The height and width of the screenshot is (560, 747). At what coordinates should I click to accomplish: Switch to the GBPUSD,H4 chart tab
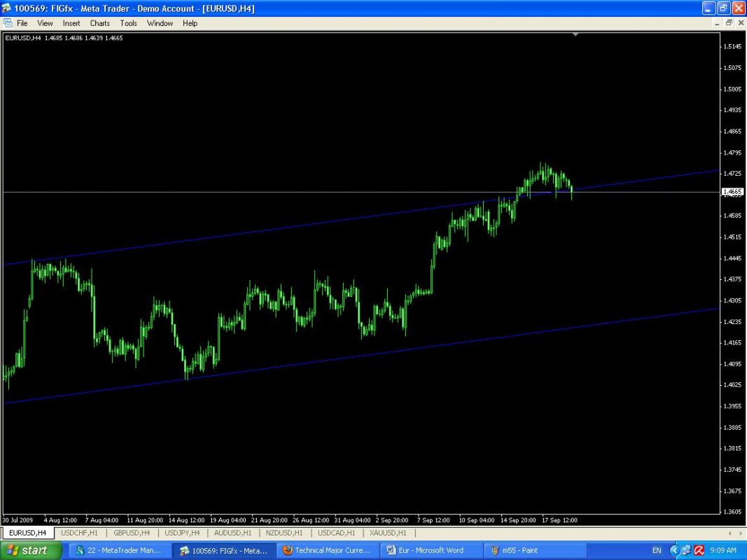click(132, 533)
